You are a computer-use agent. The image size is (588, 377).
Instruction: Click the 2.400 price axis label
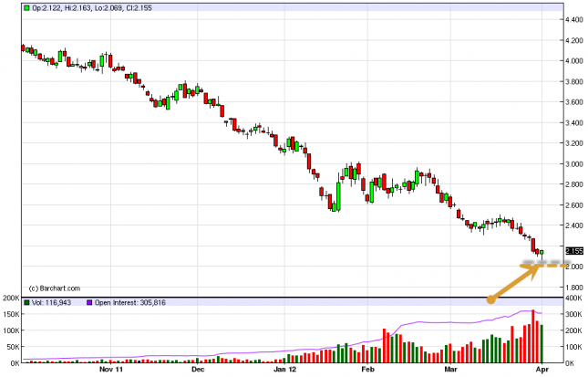click(x=574, y=225)
